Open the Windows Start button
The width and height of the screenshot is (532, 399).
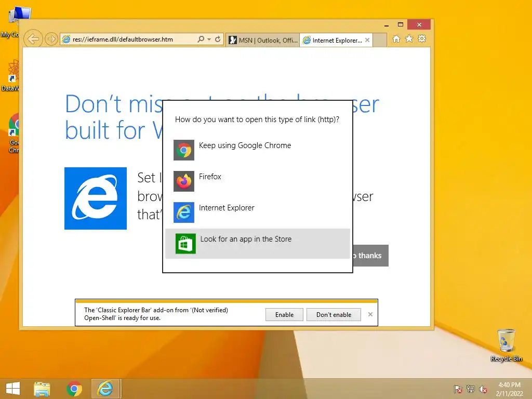coord(13,389)
